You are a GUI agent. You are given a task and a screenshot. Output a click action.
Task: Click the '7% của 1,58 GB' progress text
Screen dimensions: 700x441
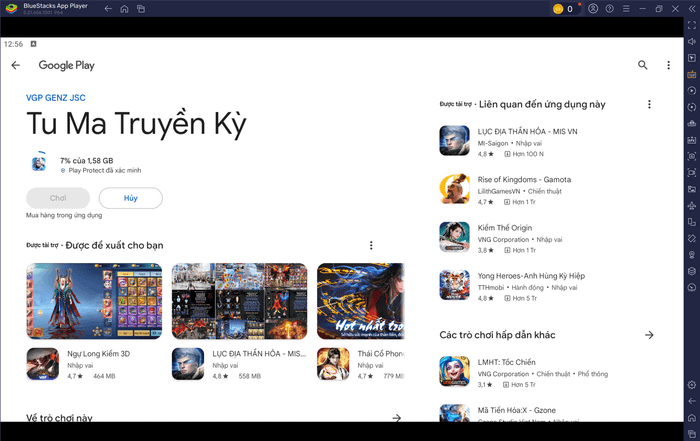click(87, 161)
